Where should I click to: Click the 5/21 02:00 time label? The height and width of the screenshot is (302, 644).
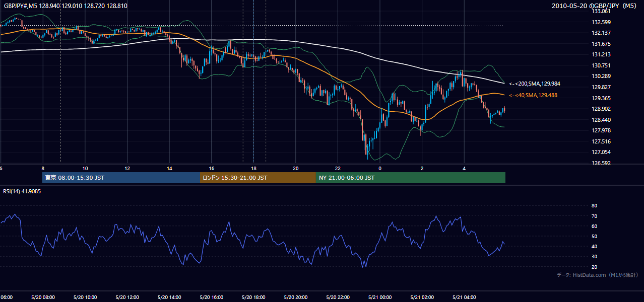pyautogui.click(x=421, y=297)
